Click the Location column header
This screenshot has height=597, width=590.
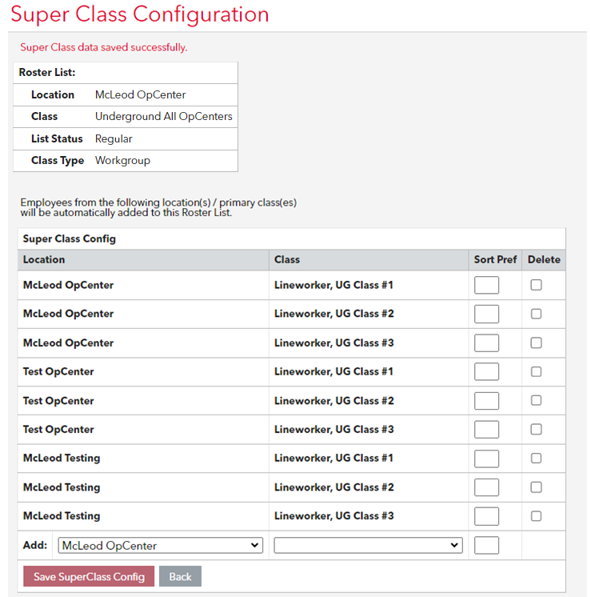coord(44,260)
